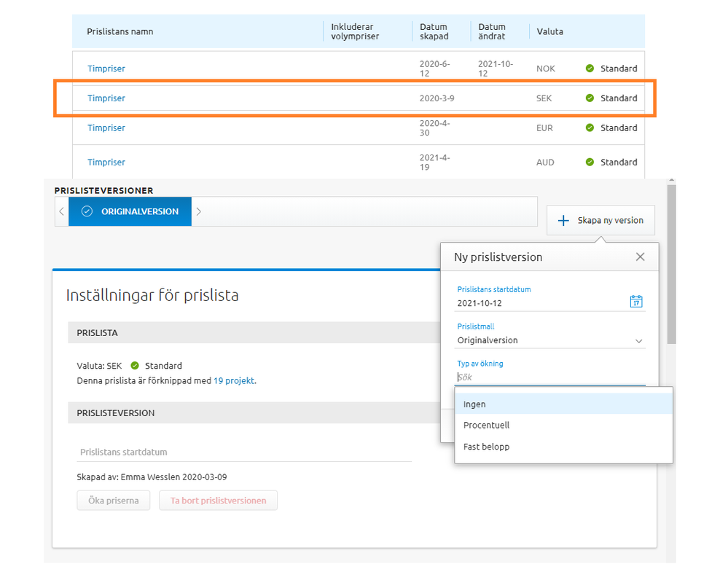Click the right arrow in version navigator
This screenshot has height=580, width=728.
tap(199, 211)
